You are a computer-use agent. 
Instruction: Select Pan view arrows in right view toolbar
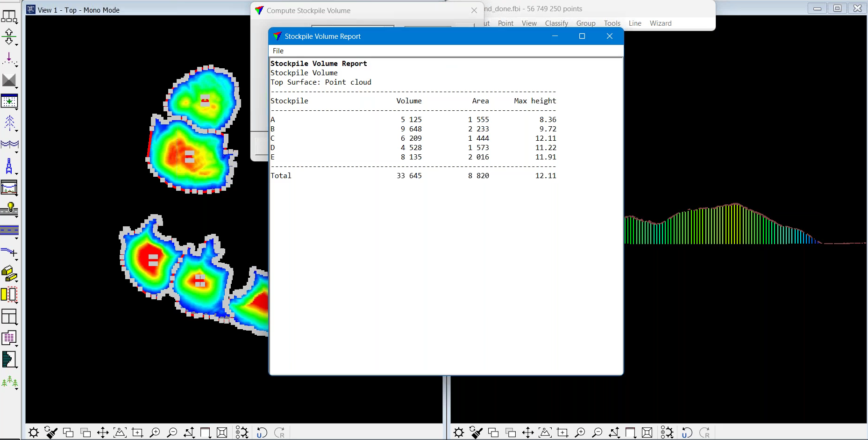[528, 433]
